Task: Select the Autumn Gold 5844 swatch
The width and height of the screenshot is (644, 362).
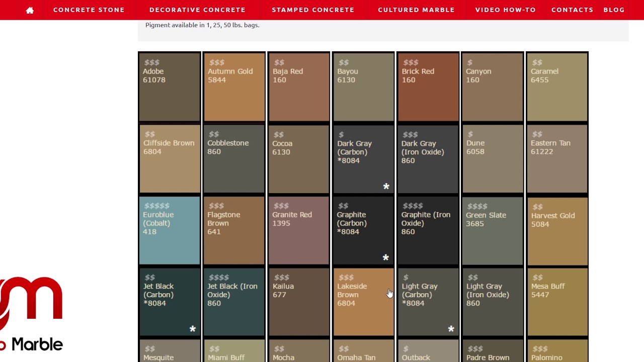Action: point(234,87)
